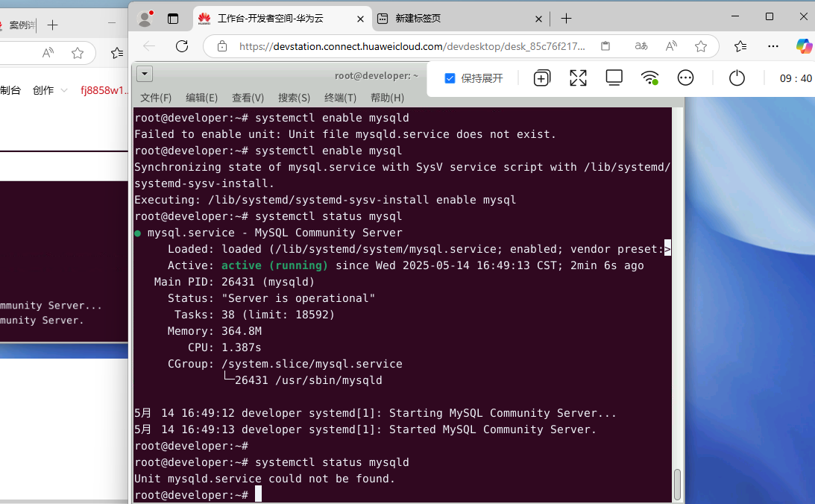Click the power button icon
815x504 pixels.
(x=737, y=78)
